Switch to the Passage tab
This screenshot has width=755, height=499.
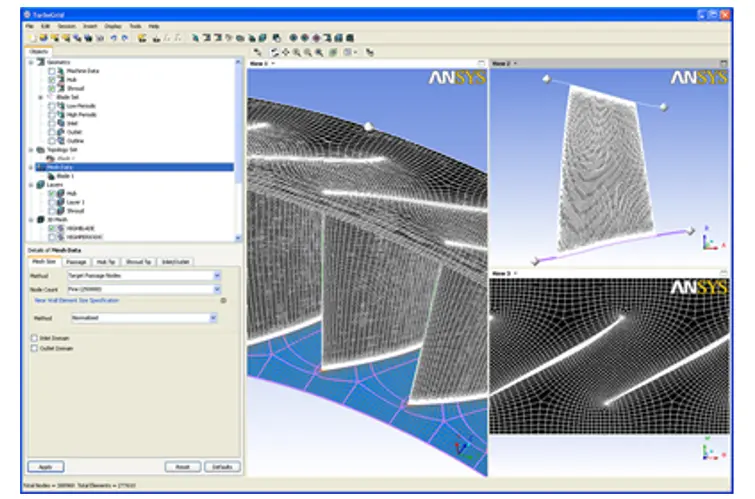tap(76, 261)
